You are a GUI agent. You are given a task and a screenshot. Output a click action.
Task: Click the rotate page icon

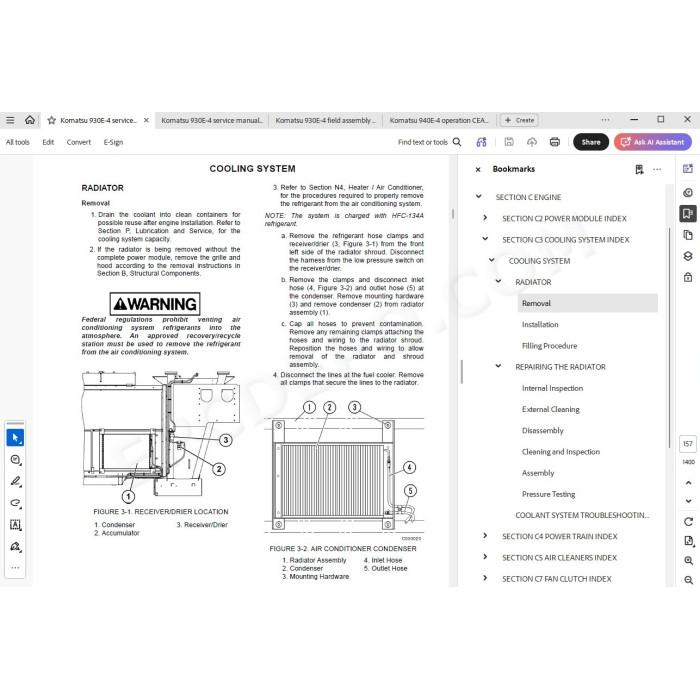coord(688,521)
